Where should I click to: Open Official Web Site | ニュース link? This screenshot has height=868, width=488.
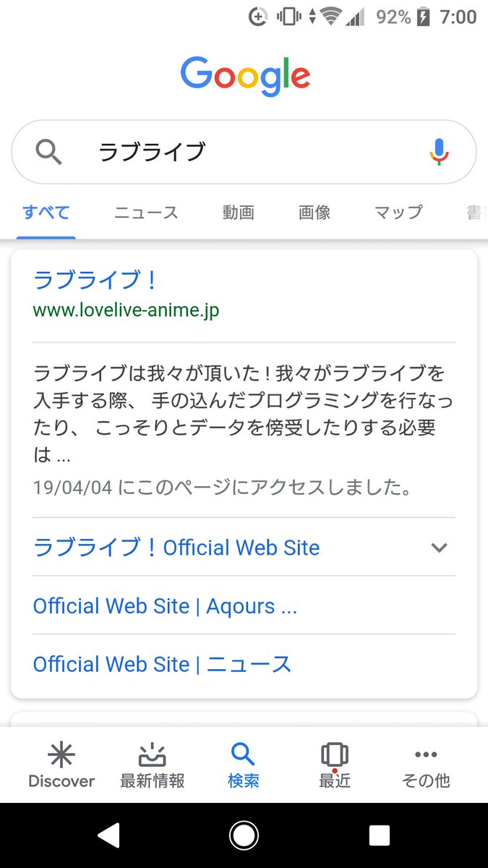point(162,664)
